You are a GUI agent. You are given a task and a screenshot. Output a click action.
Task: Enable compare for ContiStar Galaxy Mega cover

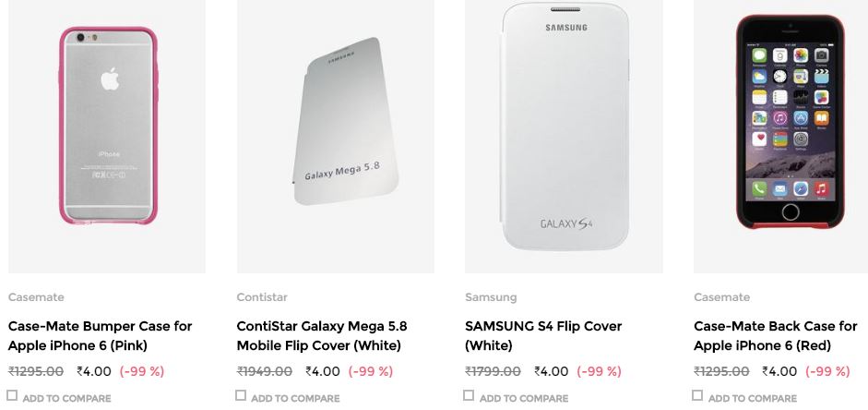coord(241,396)
